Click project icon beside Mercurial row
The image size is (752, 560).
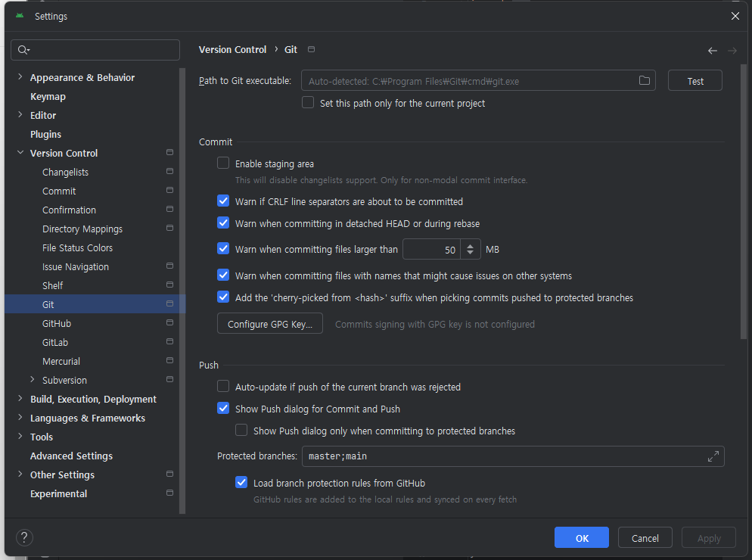pos(169,360)
